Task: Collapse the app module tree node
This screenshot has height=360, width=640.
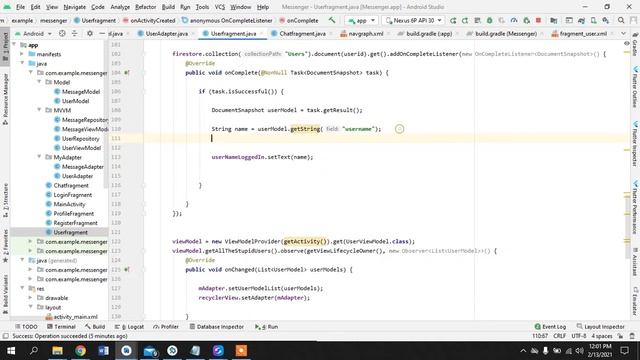Action: click(x=14, y=44)
